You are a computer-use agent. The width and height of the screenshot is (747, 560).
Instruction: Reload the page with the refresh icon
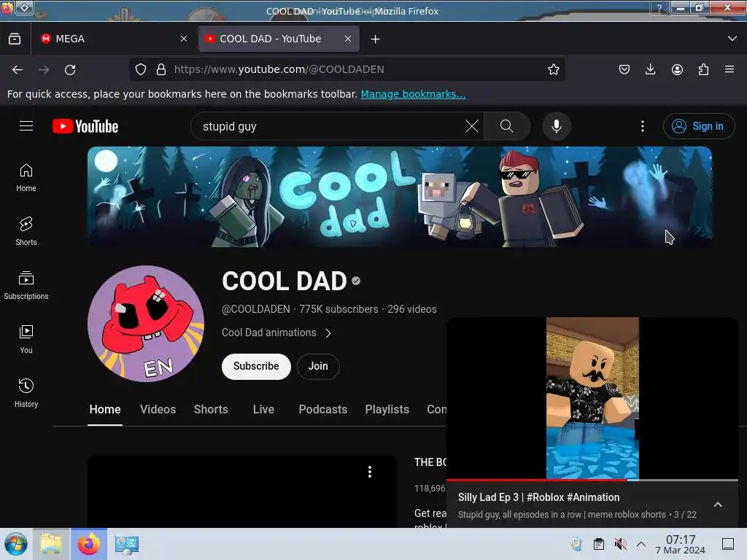(x=70, y=69)
